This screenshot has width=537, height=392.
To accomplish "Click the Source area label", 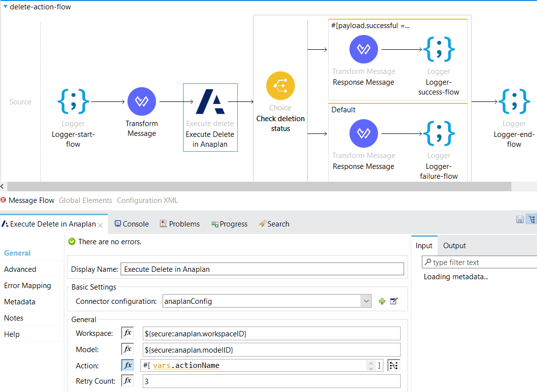I will [x=20, y=102].
